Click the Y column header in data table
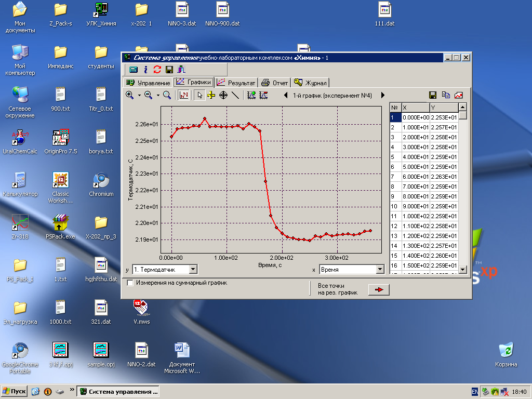Viewport: 532px width, 399px height. click(444, 108)
